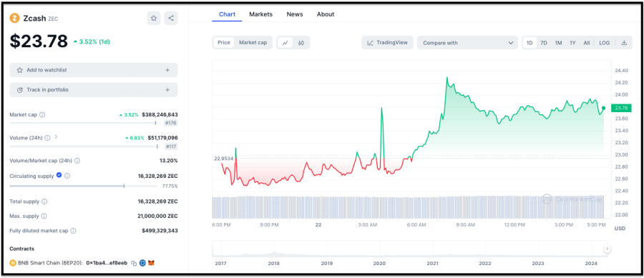644x278 pixels.
Task: Click the Track in portfolio button
Action: click(94, 90)
